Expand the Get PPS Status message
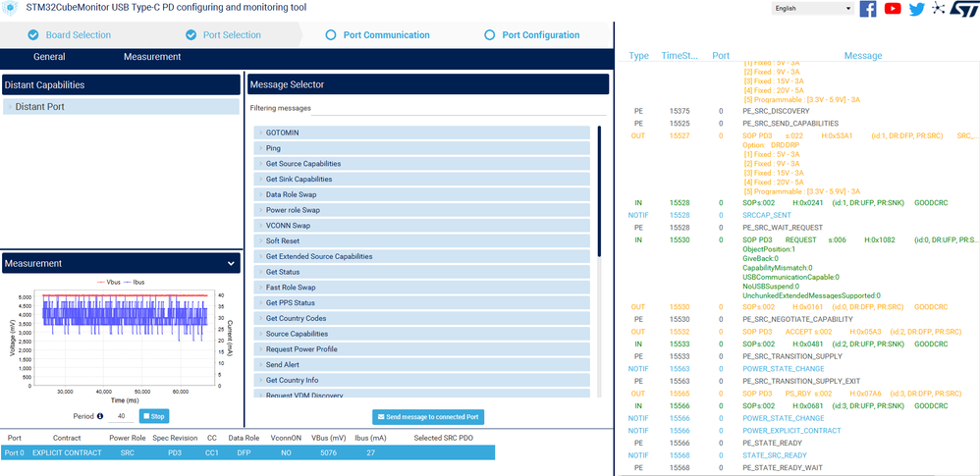Image resolution: width=980 pixels, height=476 pixels. tap(422, 303)
